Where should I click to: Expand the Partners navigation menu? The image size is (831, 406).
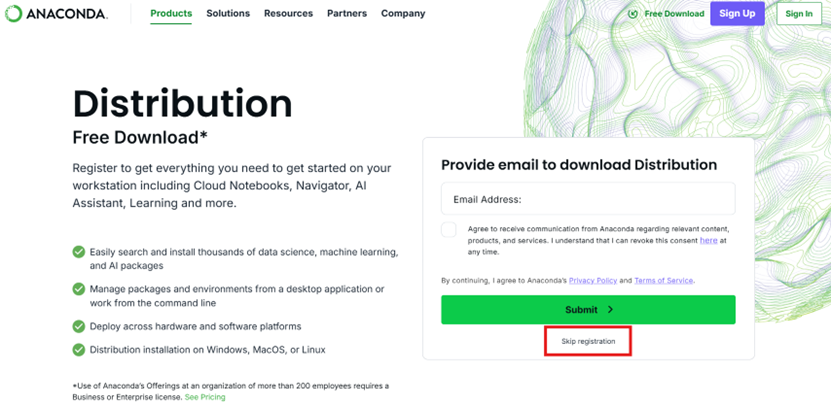point(347,14)
